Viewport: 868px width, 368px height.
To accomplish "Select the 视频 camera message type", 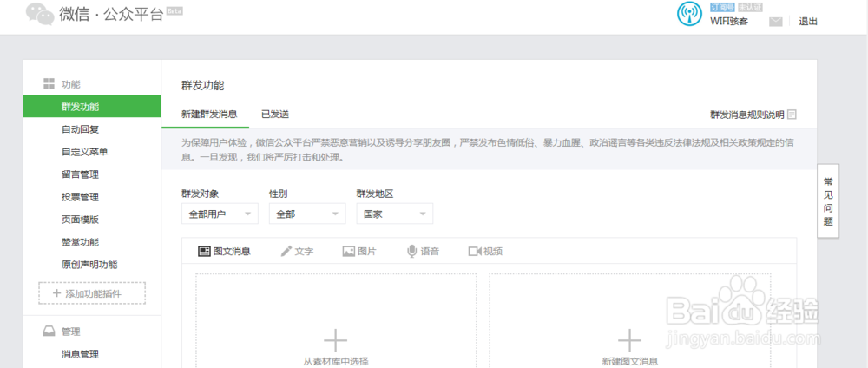I will click(485, 251).
